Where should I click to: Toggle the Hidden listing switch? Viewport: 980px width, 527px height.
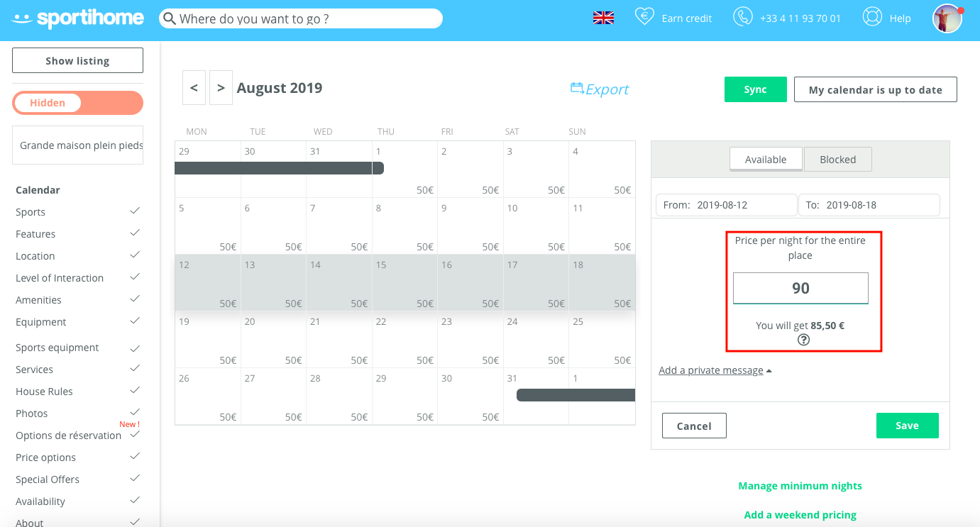tap(77, 103)
